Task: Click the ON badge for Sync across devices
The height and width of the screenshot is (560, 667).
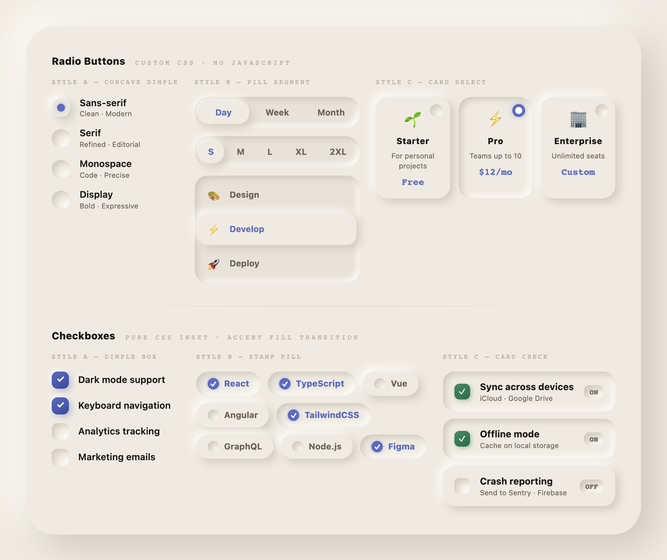Action: pyautogui.click(x=594, y=392)
